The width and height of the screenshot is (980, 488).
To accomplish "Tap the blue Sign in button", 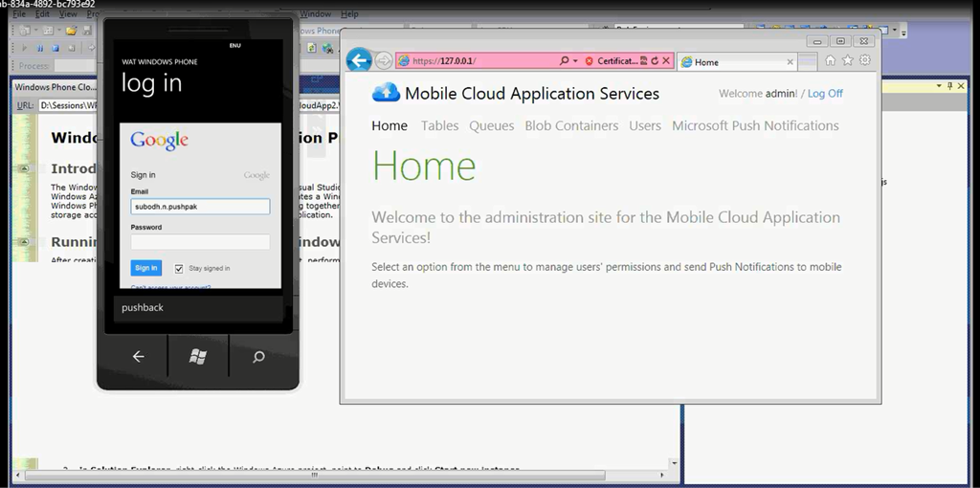I will point(146,268).
